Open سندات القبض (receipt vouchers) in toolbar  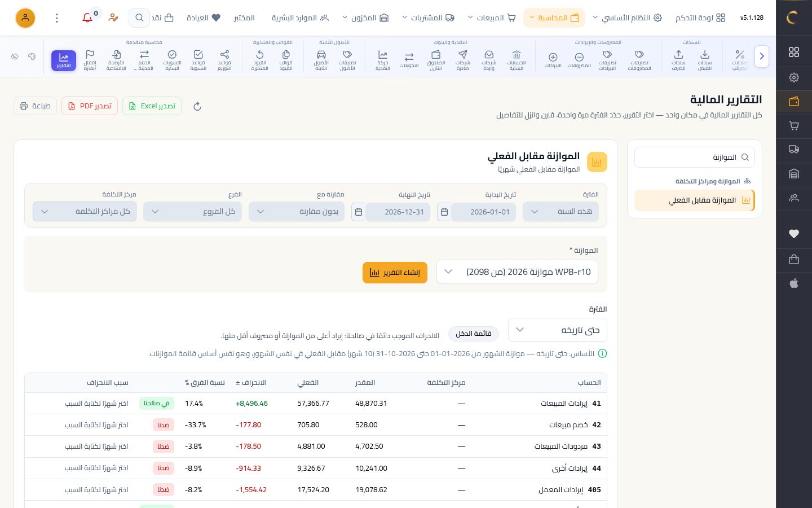[x=705, y=60]
